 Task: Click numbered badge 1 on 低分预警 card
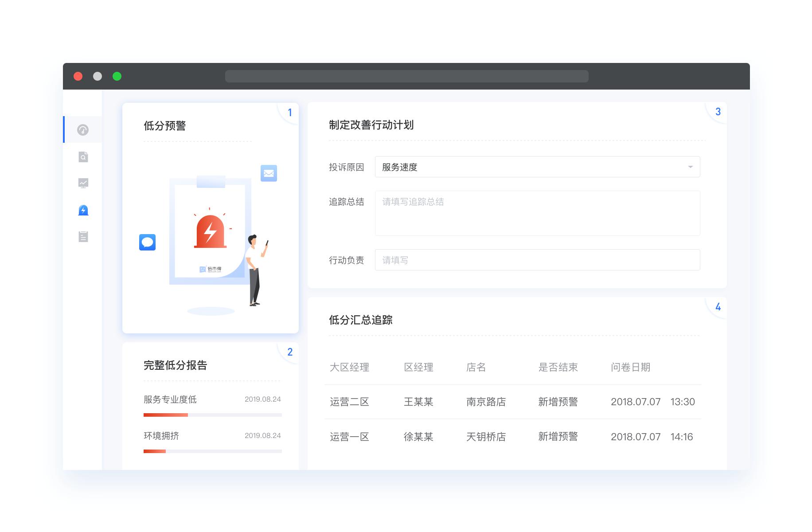click(290, 112)
